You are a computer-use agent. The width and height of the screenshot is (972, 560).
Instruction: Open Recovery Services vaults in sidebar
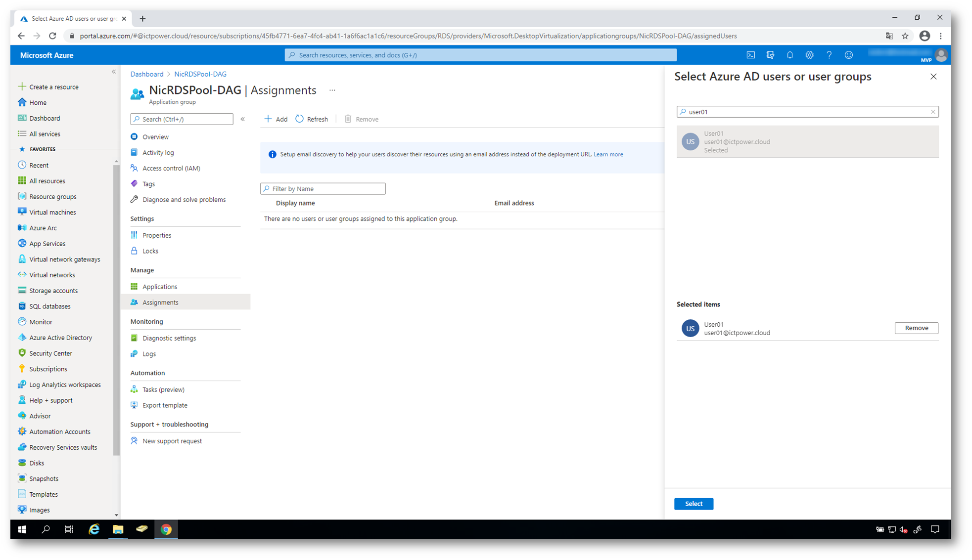coord(62,447)
